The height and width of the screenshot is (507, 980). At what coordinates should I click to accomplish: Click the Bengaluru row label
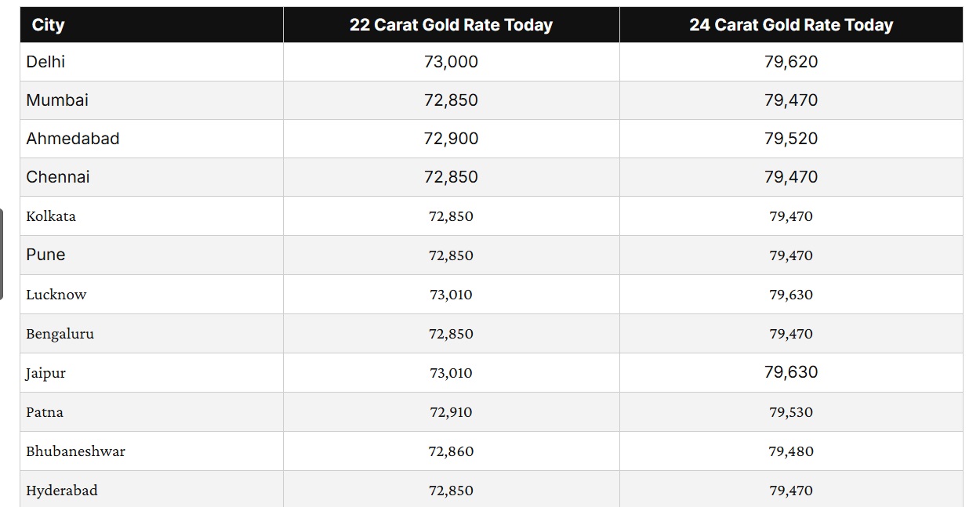(x=60, y=334)
